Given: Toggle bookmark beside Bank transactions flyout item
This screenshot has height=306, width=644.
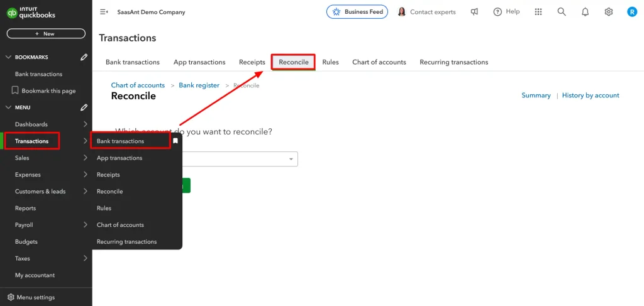Looking at the screenshot, I should pos(175,141).
